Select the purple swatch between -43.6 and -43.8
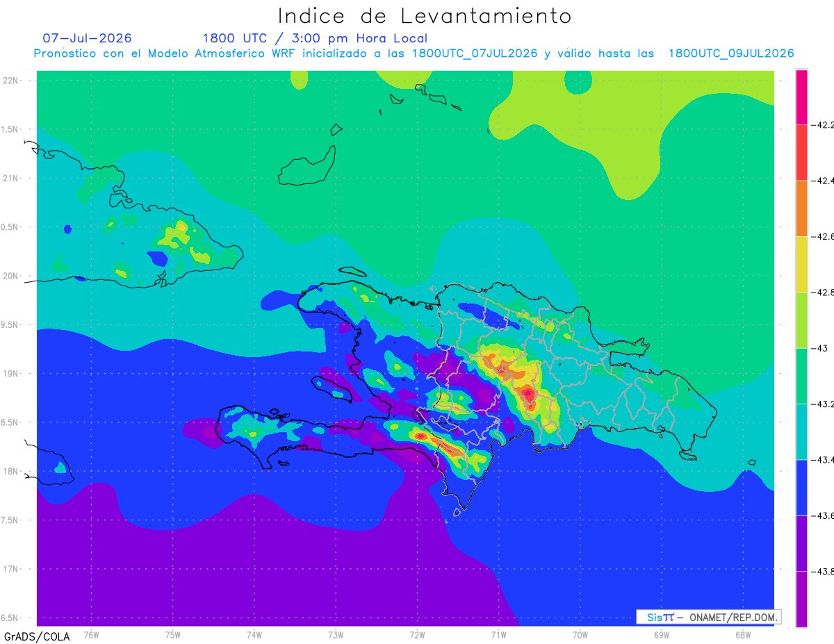The height and width of the screenshot is (644, 834). pos(801,543)
